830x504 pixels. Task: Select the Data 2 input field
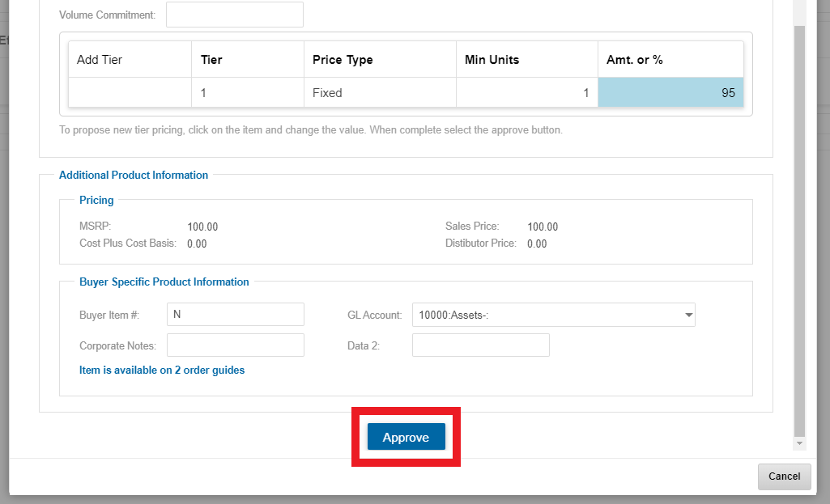click(x=480, y=345)
